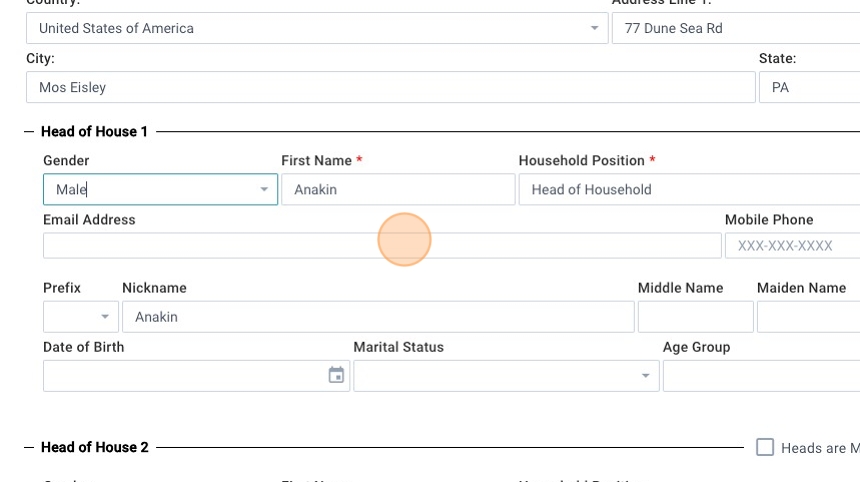Select the Middle Name field
Image resolution: width=860 pixels, height=482 pixels.
coord(695,317)
